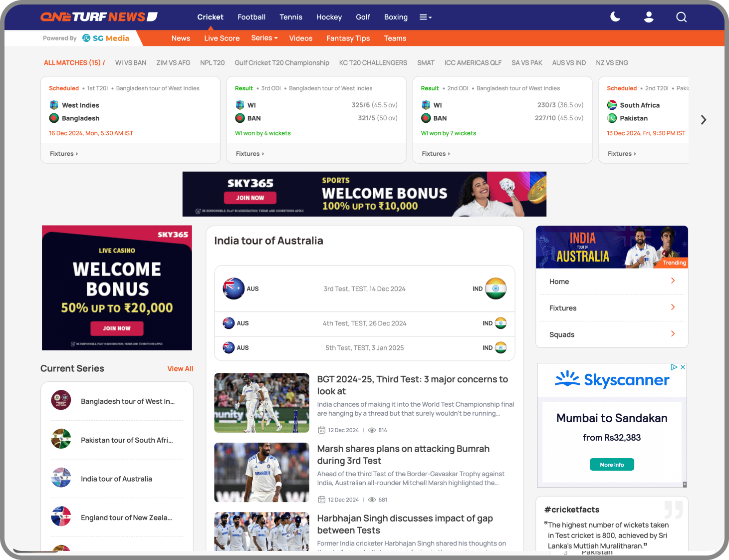Open the hamburger more-sports menu

(x=425, y=17)
